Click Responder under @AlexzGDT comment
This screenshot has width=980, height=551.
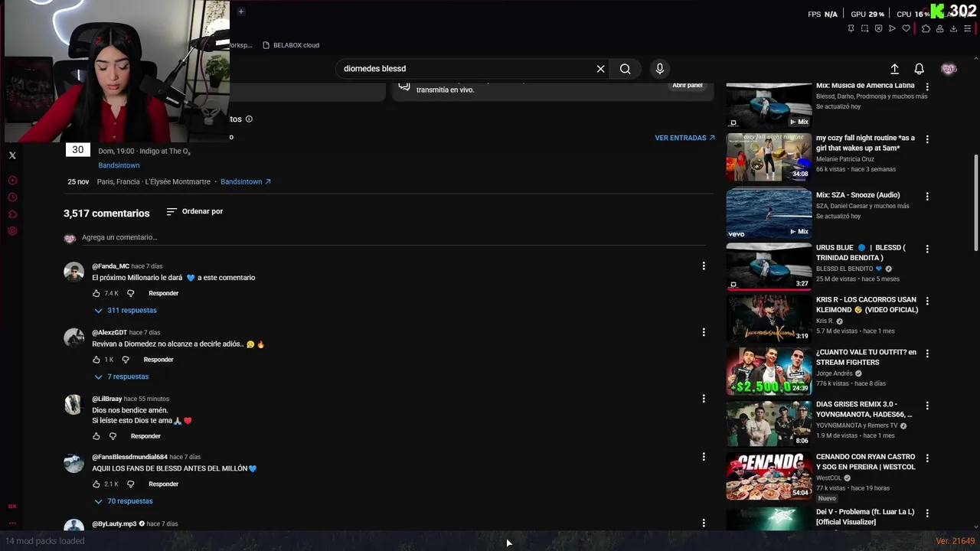tap(158, 360)
